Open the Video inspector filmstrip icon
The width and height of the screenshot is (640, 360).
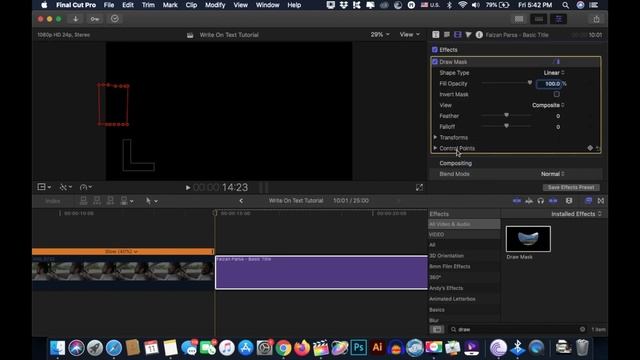[x=458, y=35]
